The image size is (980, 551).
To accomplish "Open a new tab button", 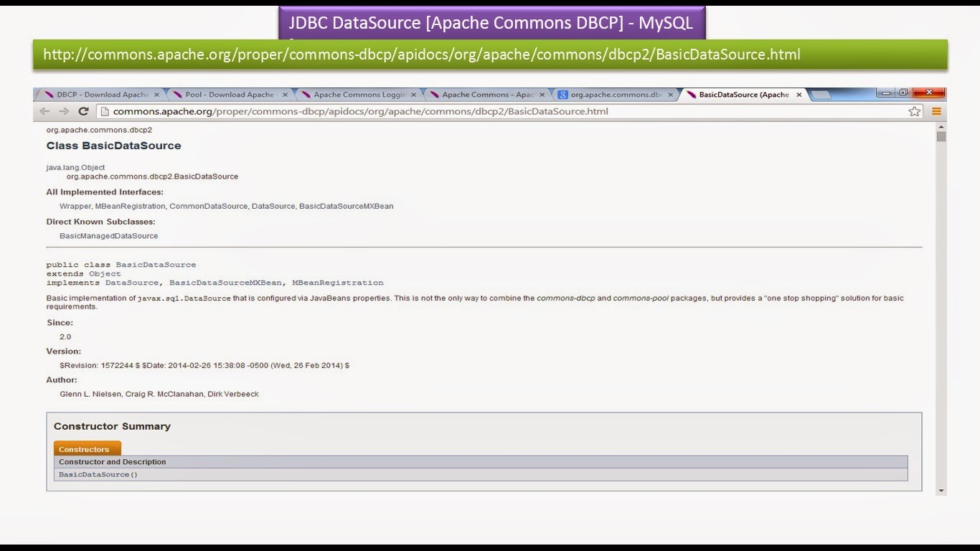I will coord(821,95).
